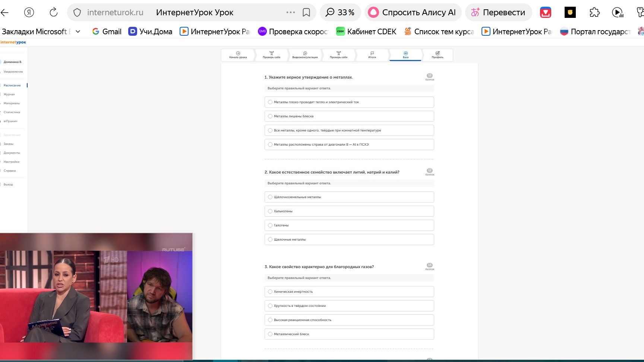Reload the current page
This screenshot has width=644, height=362.
point(54,12)
